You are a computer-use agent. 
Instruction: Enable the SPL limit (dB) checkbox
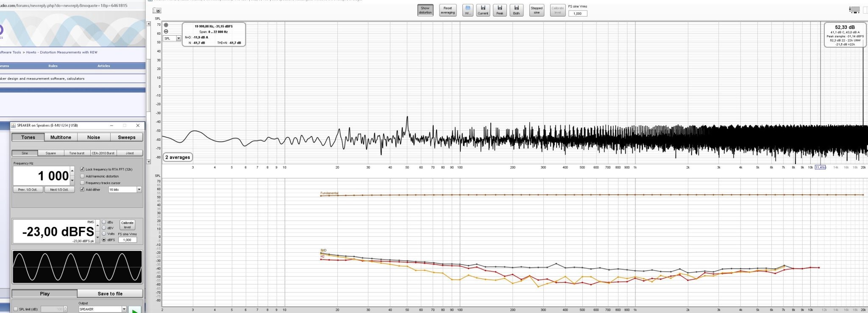tap(16, 309)
